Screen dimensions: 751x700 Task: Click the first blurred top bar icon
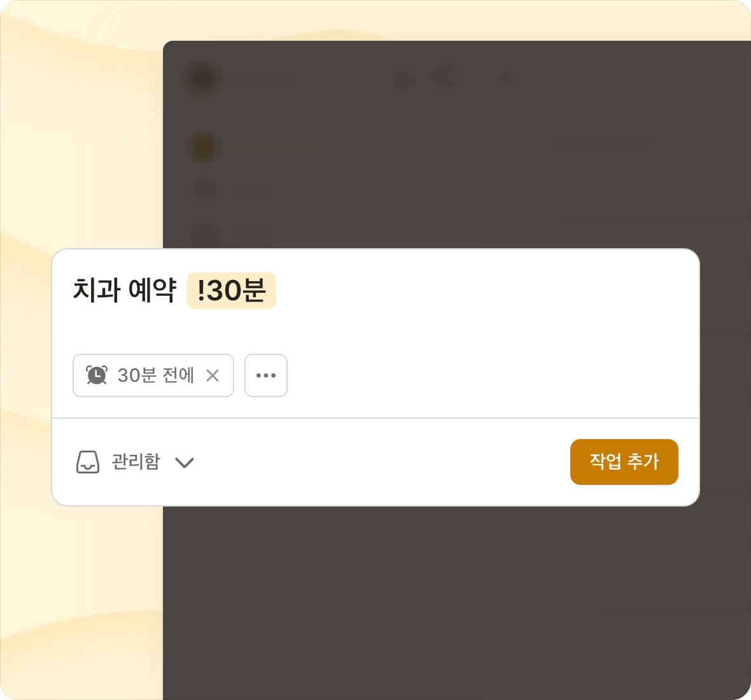[404, 78]
